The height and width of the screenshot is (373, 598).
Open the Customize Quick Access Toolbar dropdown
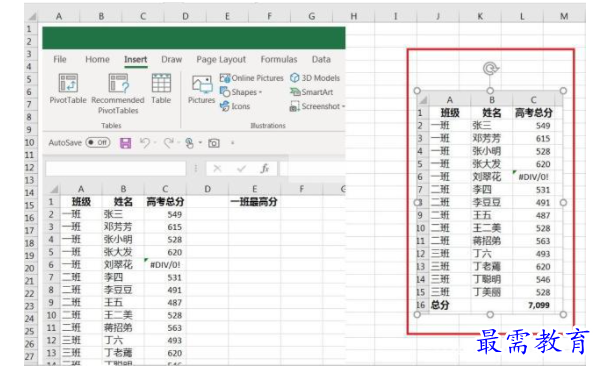click(233, 143)
